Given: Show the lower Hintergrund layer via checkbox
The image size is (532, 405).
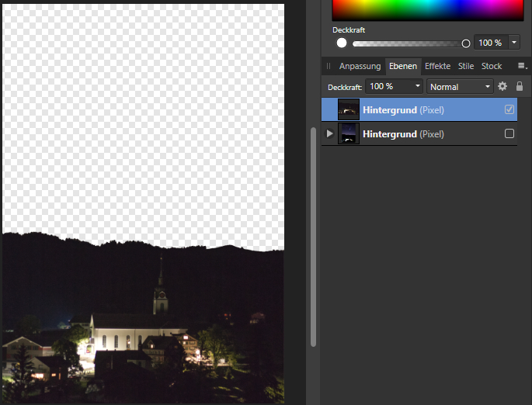Looking at the screenshot, I should (509, 133).
